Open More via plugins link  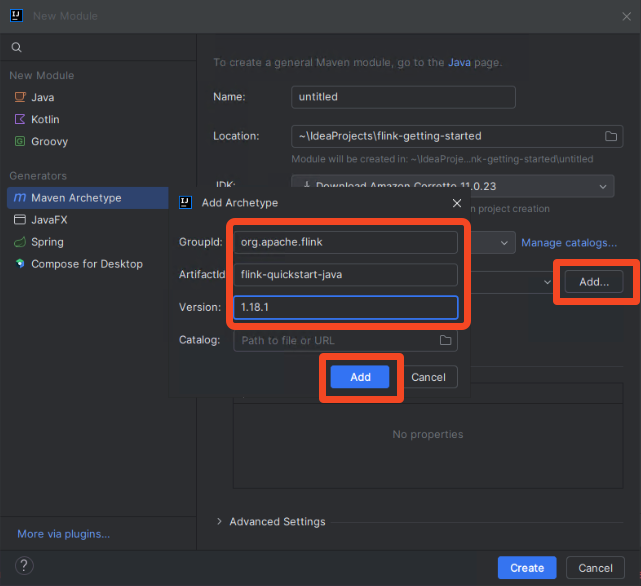coord(64,534)
